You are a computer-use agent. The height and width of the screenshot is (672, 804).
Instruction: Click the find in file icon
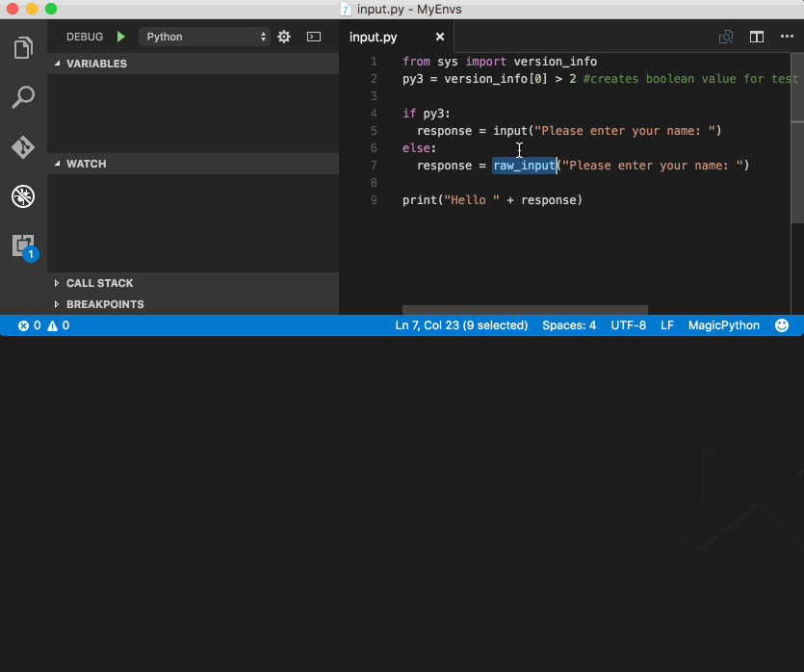pyautogui.click(x=726, y=37)
